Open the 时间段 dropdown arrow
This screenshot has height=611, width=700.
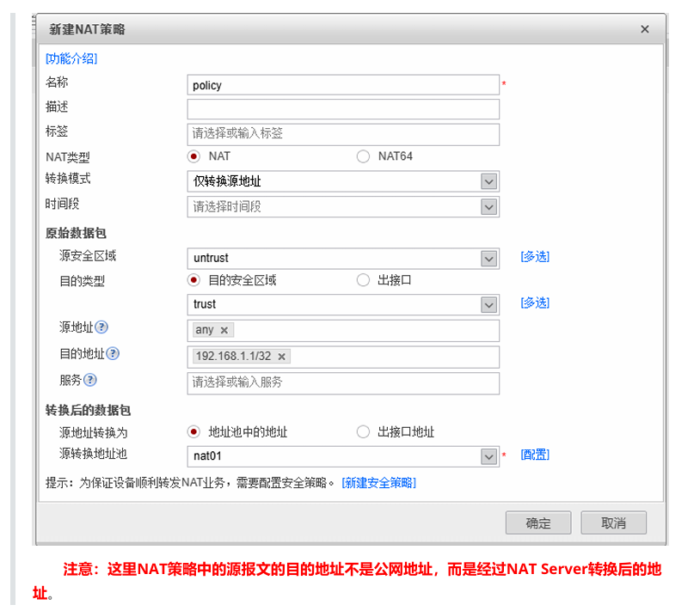click(489, 207)
